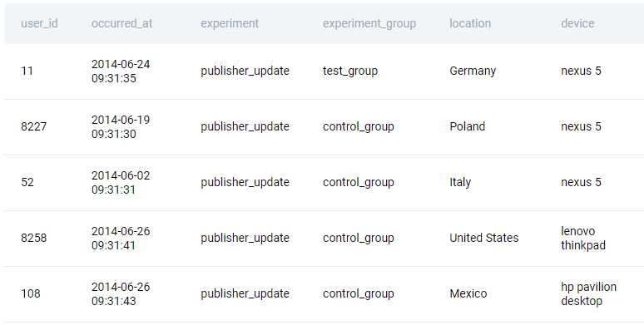Click timestamp 2014-06-26 09:31:43
The width and height of the screenshot is (644, 325).
point(121,293)
